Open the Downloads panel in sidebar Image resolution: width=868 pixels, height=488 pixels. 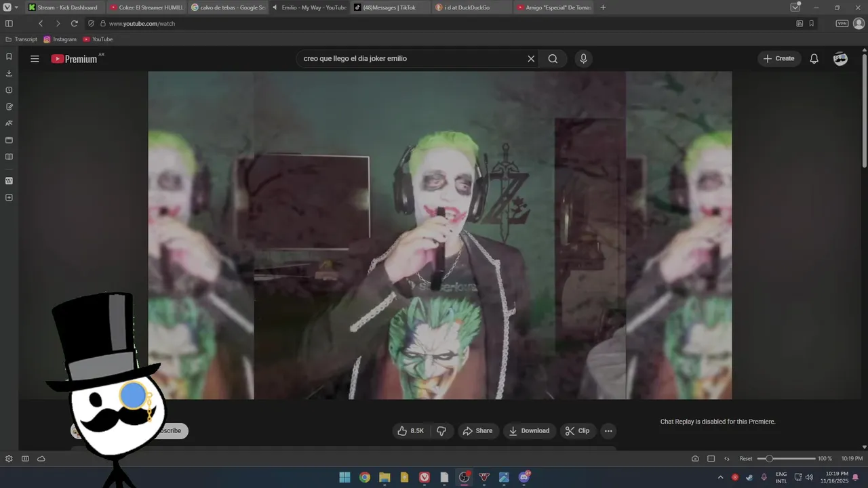coord(9,73)
